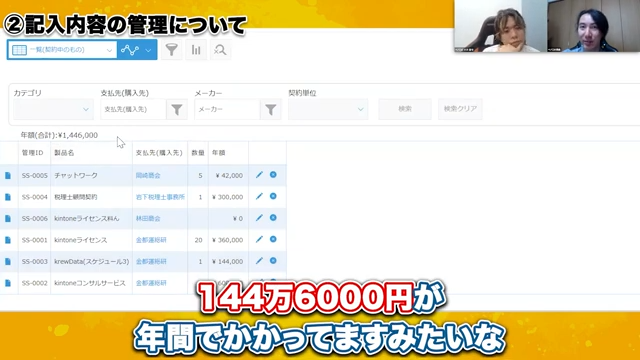This screenshot has height=360, width=640.
Task: Select the SS-0005 ID cell
Action: coord(35,176)
